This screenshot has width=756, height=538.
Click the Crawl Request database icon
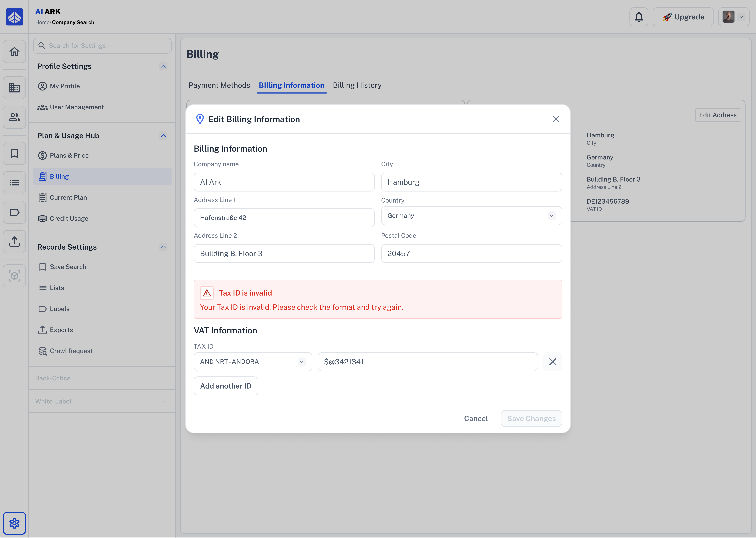coord(42,351)
